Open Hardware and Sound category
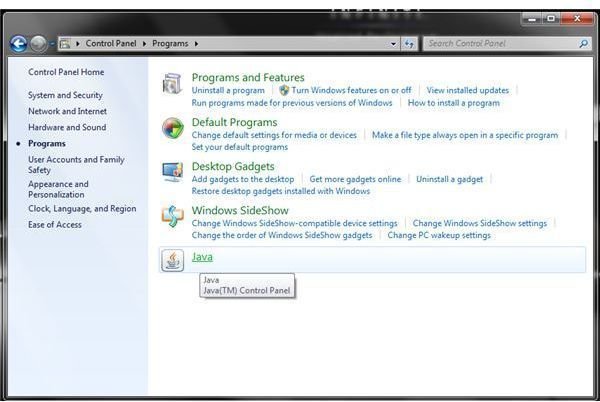Screen dimensions: 600x402 pyautogui.click(x=67, y=127)
